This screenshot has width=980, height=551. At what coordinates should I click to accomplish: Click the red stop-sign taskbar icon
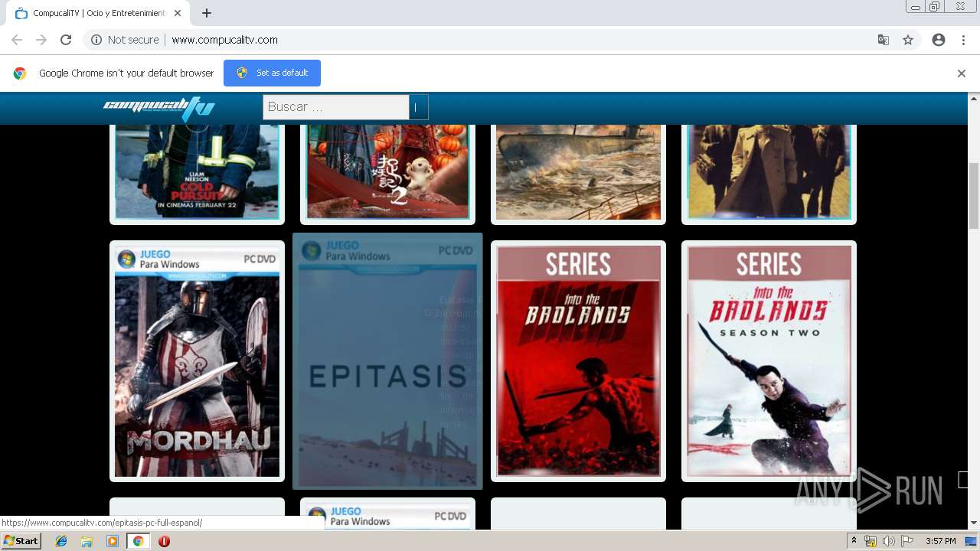[164, 541]
